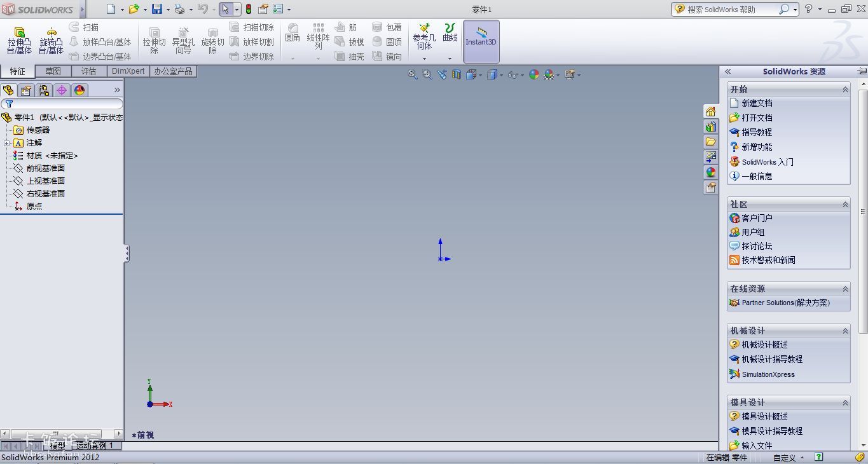Open the Design Library tab in the task pane
The height and width of the screenshot is (464, 868).
click(711, 126)
